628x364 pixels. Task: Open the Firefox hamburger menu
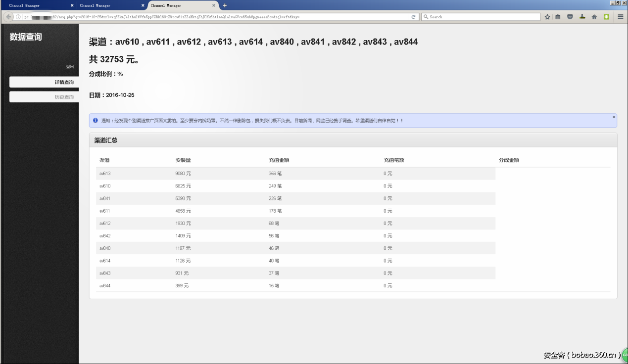(x=621, y=17)
